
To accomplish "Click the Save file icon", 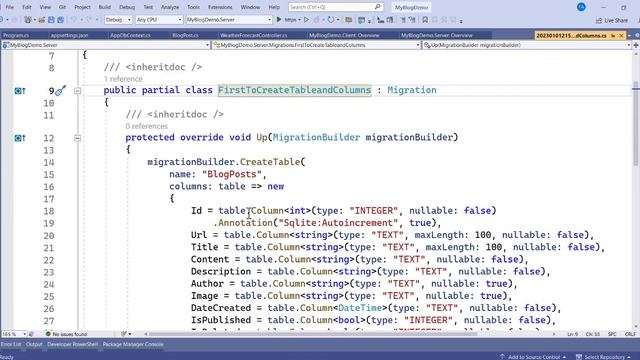I will click(51, 20).
